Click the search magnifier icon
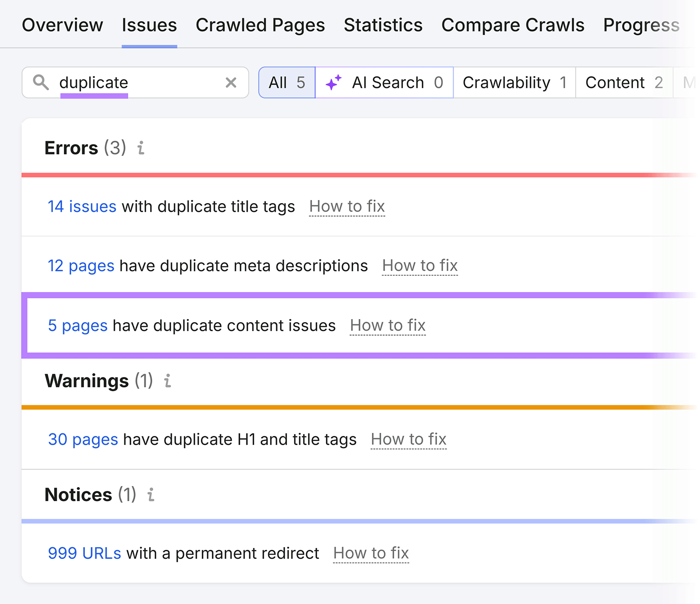The width and height of the screenshot is (700, 604). (x=41, y=82)
